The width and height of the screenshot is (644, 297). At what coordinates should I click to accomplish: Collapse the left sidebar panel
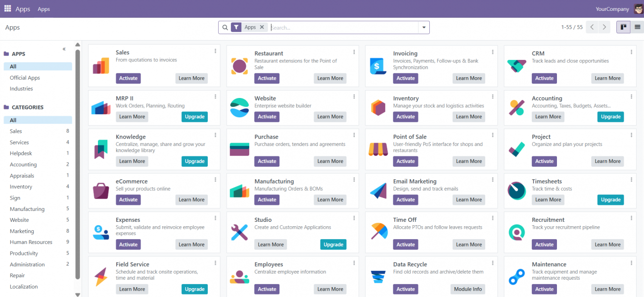64,49
